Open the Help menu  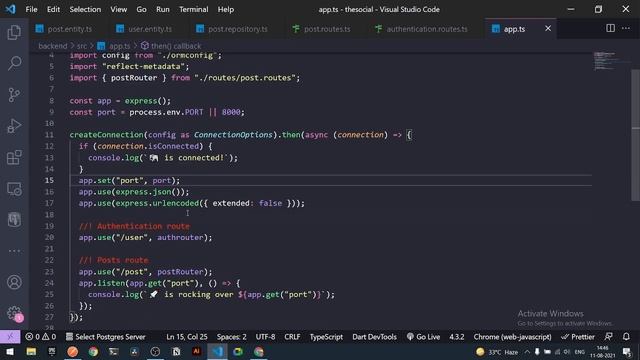(x=225, y=9)
